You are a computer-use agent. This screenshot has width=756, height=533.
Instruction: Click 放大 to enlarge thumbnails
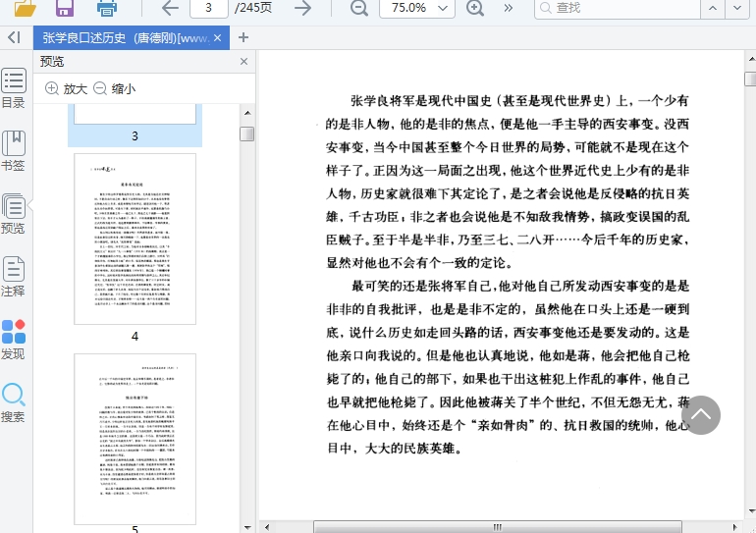click(x=67, y=88)
